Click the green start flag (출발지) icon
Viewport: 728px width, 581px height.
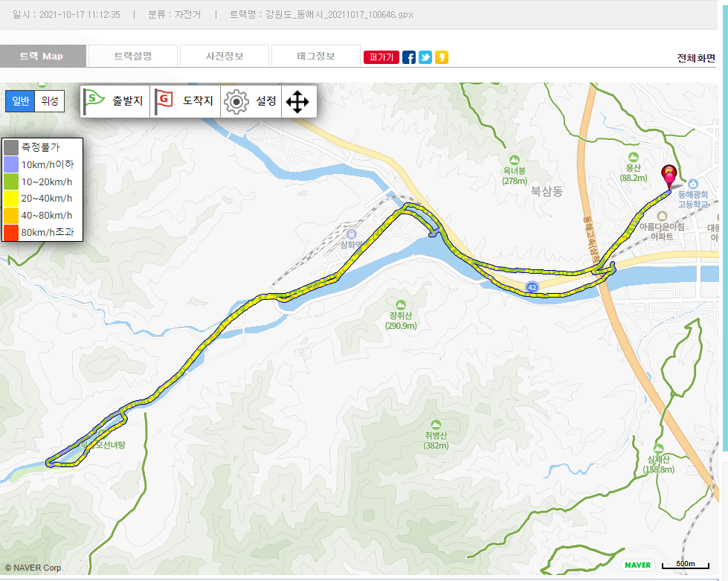(94, 101)
